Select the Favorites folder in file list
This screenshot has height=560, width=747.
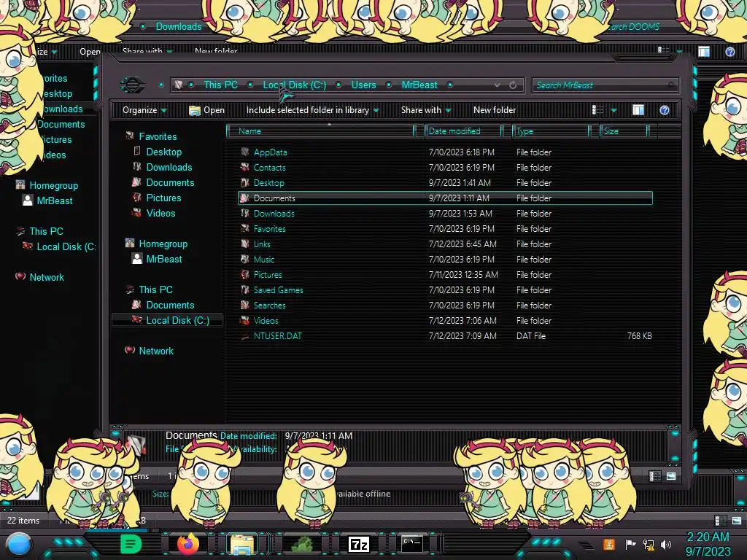270,229
